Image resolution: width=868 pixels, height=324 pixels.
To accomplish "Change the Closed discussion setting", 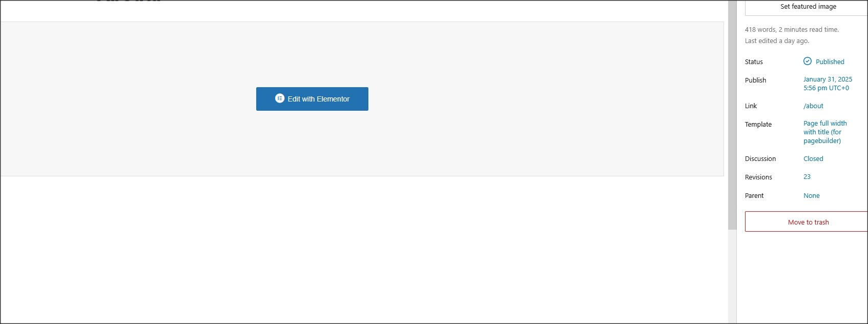I will pyautogui.click(x=813, y=159).
